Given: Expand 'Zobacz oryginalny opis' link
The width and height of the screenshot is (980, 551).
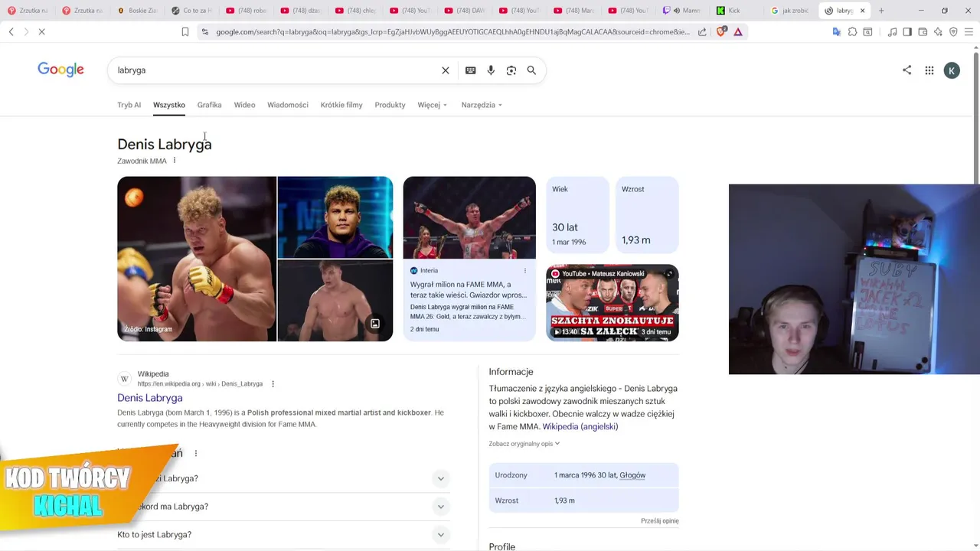Looking at the screenshot, I should tap(524, 444).
